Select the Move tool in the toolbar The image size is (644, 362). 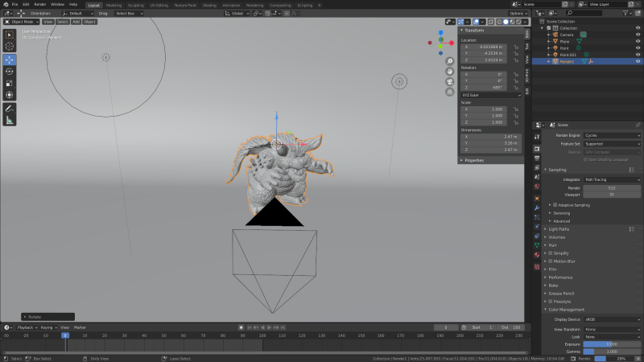click(10, 60)
